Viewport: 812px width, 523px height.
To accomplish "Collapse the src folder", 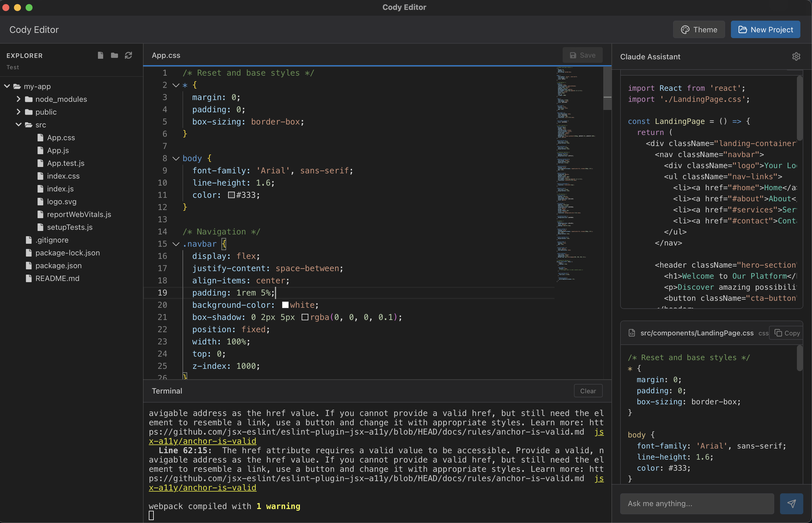I will 19,124.
